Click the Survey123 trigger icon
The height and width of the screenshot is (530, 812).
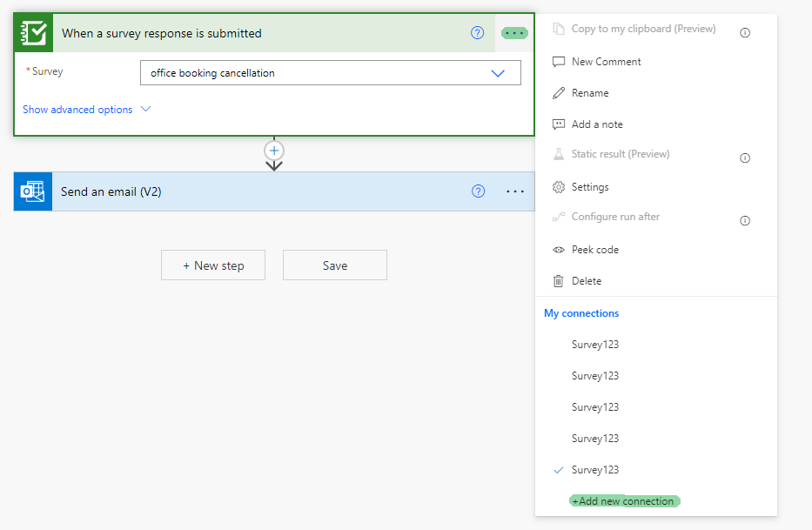tap(32, 32)
